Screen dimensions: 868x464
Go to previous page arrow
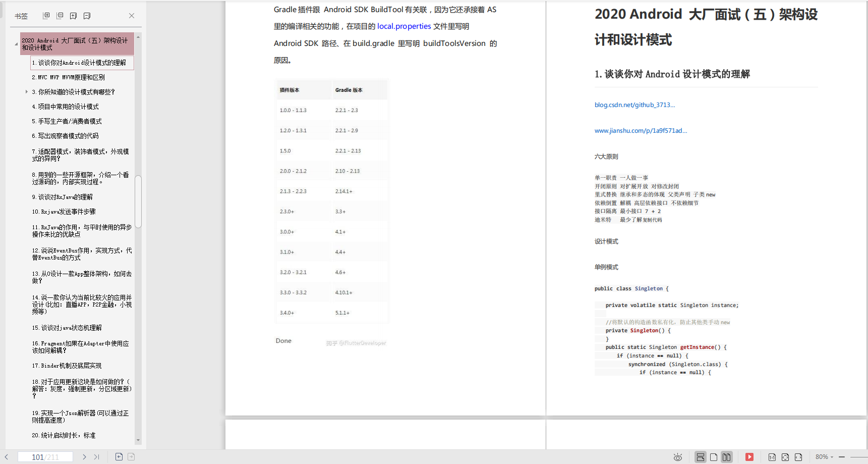coord(7,457)
